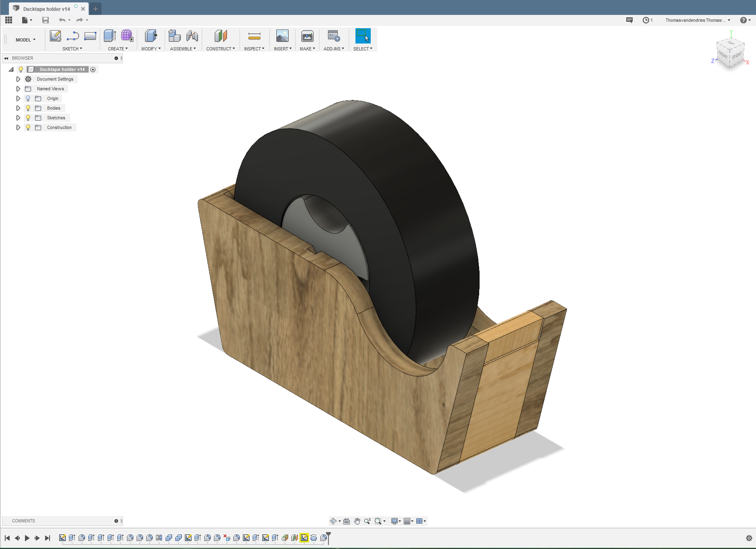Click Named Views in browser

coord(50,89)
